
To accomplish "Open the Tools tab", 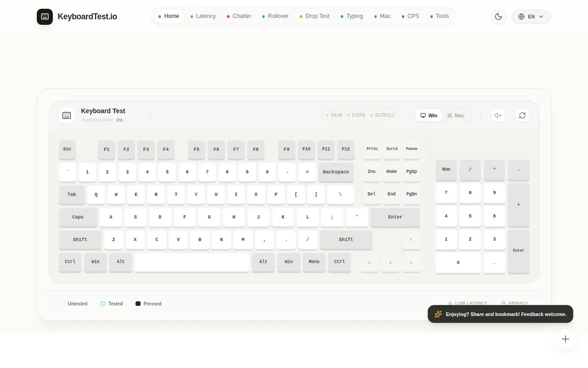I will 440,16.
